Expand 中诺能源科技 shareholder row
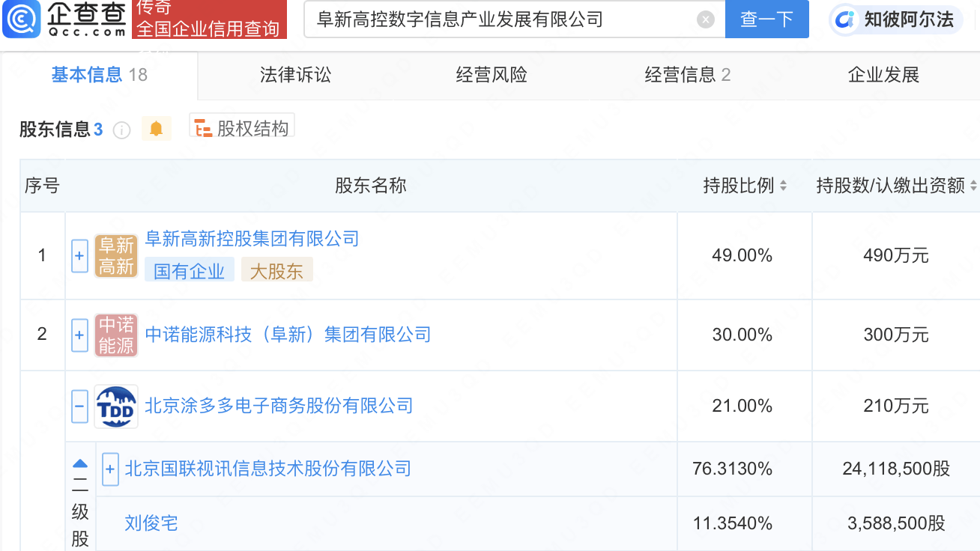Image resolution: width=980 pixels, height=551 pixels. (x=79, y=335)
